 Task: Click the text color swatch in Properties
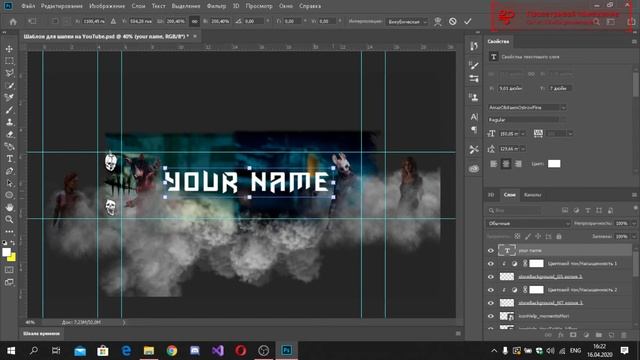click(x=554, y=164)
